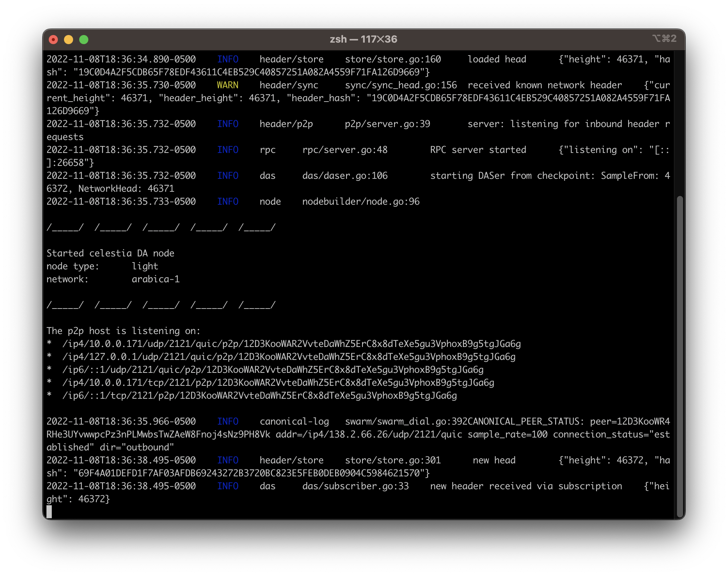The image size is (728, 576).
Task: Click 'loaded head' log message
Action: point(497,59)
